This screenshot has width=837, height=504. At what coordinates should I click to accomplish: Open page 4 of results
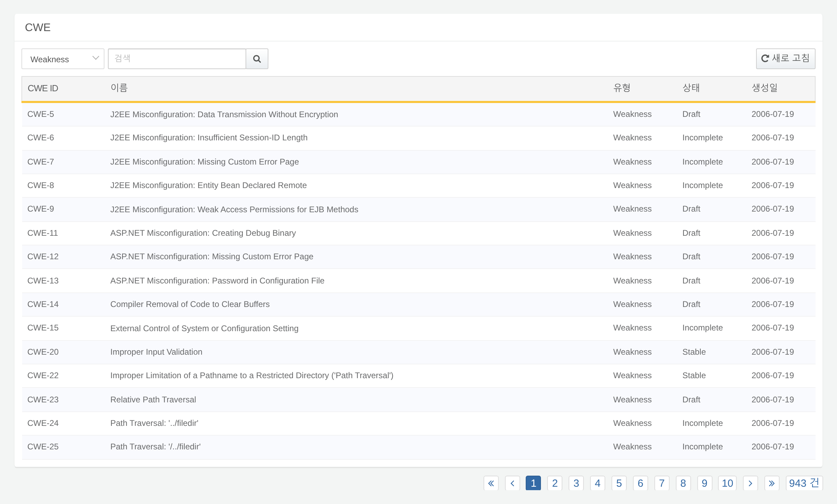tap(598, 483)
